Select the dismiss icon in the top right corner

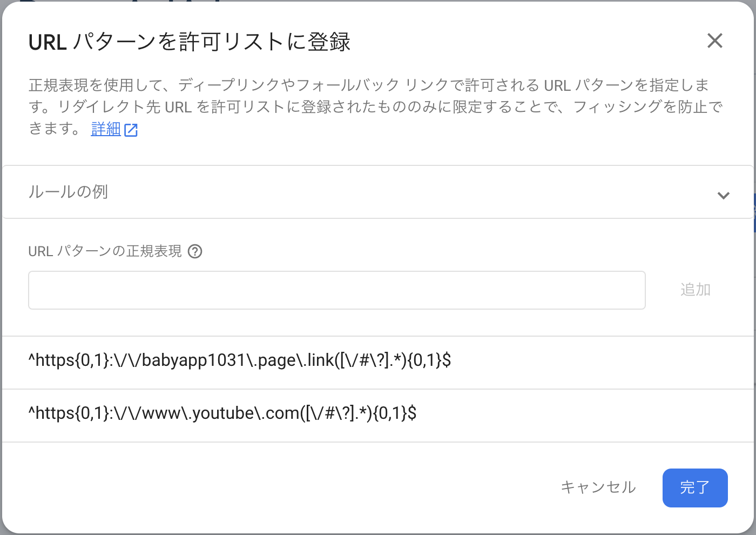(715, 41)
